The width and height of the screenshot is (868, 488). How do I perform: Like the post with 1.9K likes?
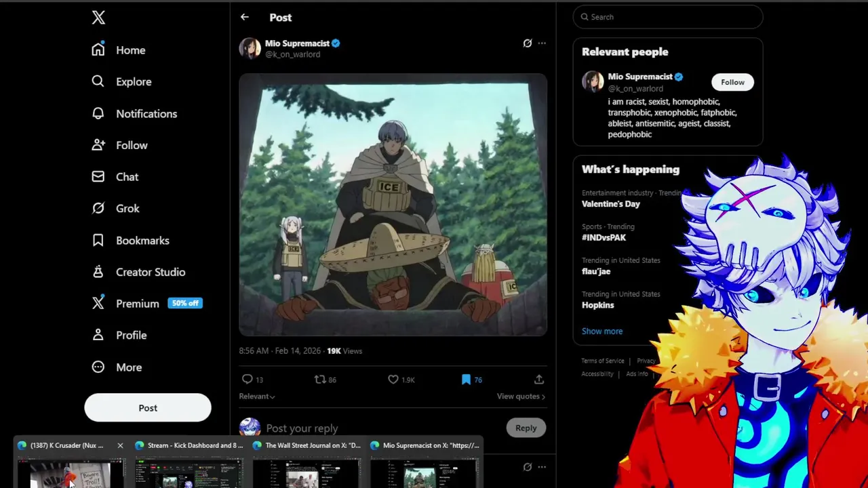393,380
